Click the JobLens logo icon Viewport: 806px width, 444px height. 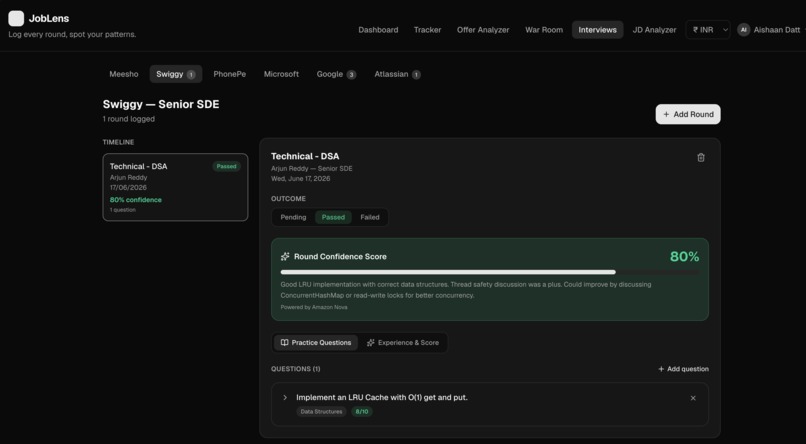coord(16,18)
